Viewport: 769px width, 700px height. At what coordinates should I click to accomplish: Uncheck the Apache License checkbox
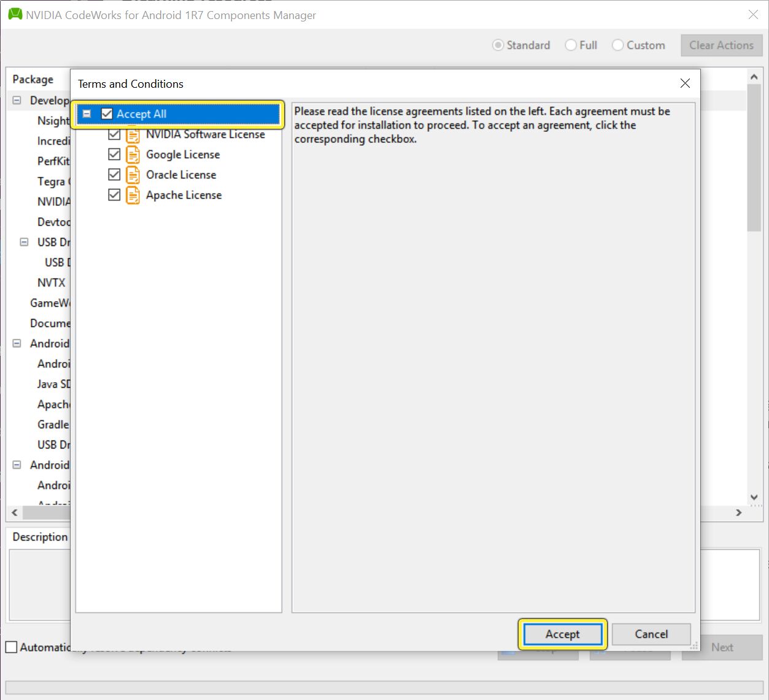[x=114, y=194]
